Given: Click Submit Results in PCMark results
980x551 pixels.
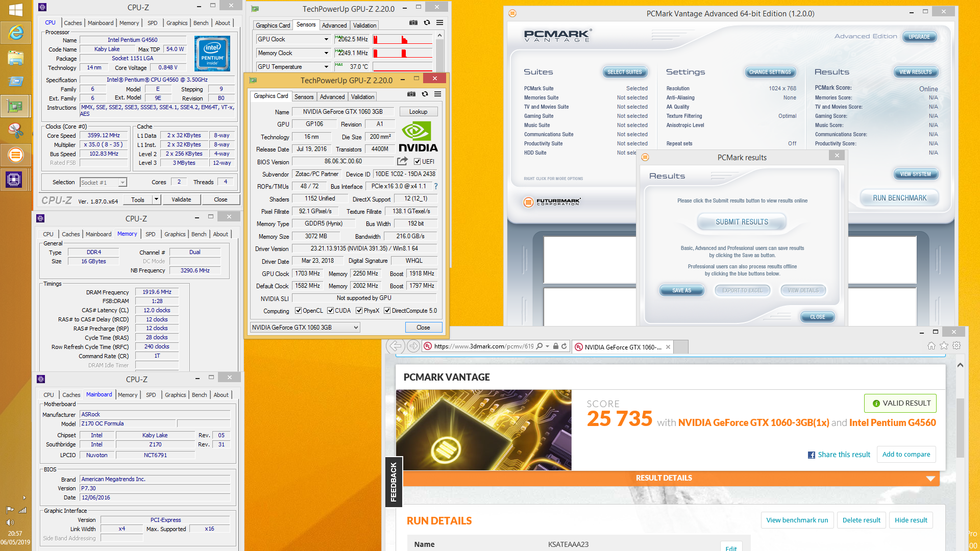Looking at the screenshot, I should click(x=742, y=222).
